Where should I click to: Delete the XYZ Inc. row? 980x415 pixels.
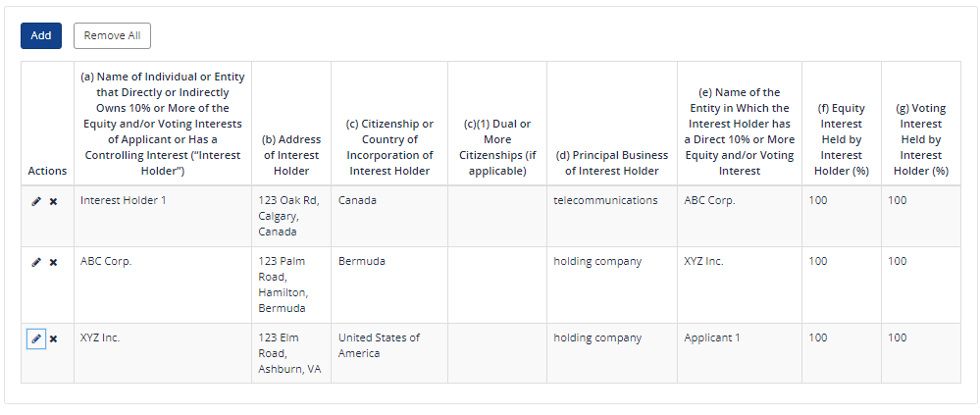[x=53, y=338]
